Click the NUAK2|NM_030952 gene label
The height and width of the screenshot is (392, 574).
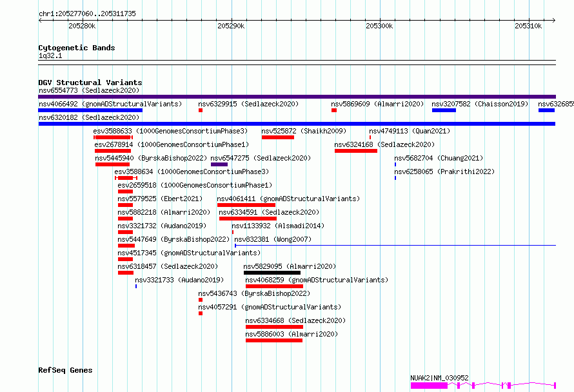(439, 378)
